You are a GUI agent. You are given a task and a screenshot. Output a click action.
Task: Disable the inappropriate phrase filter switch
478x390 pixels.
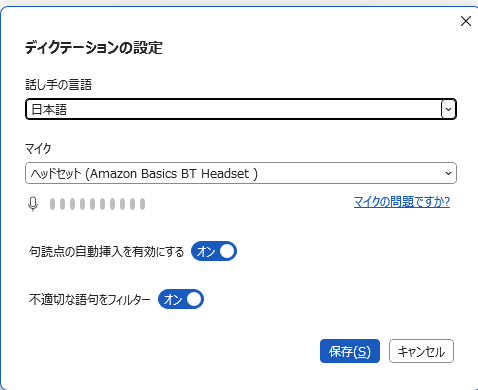[181, 299]
